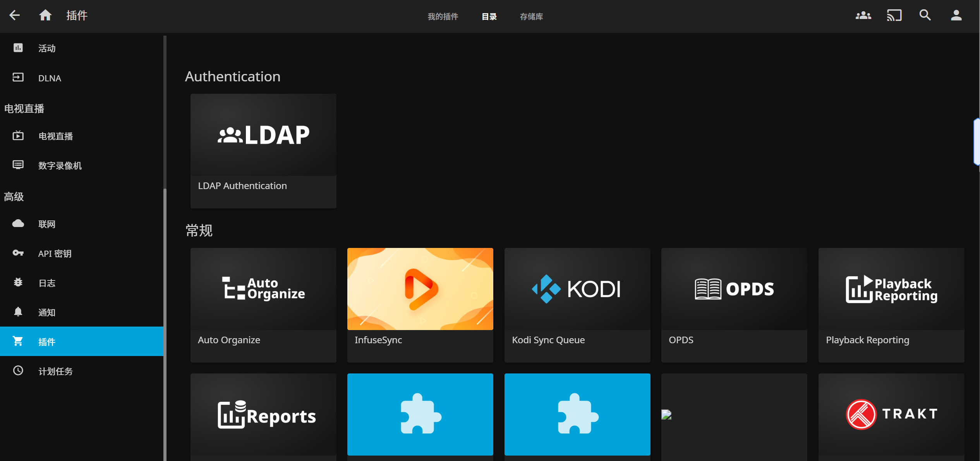
Task: Open the InfuseSync plugin artwork
Action: (x=420, y=289)
